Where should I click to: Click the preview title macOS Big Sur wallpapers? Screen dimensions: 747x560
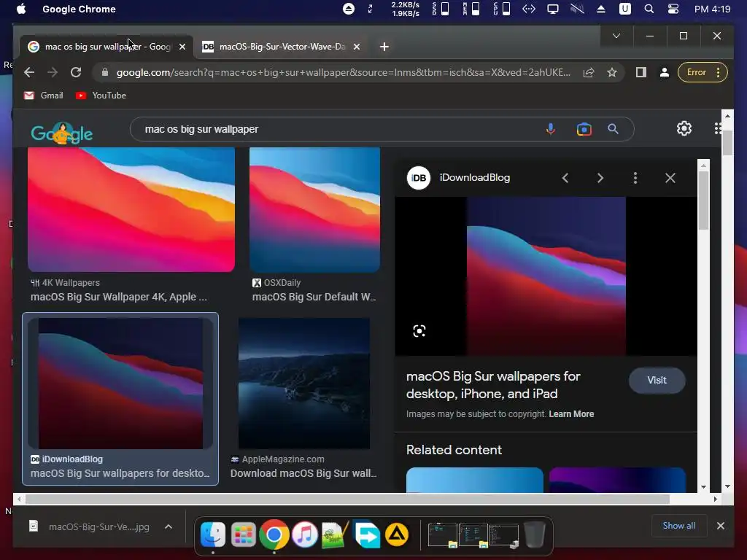click(493, 385)
